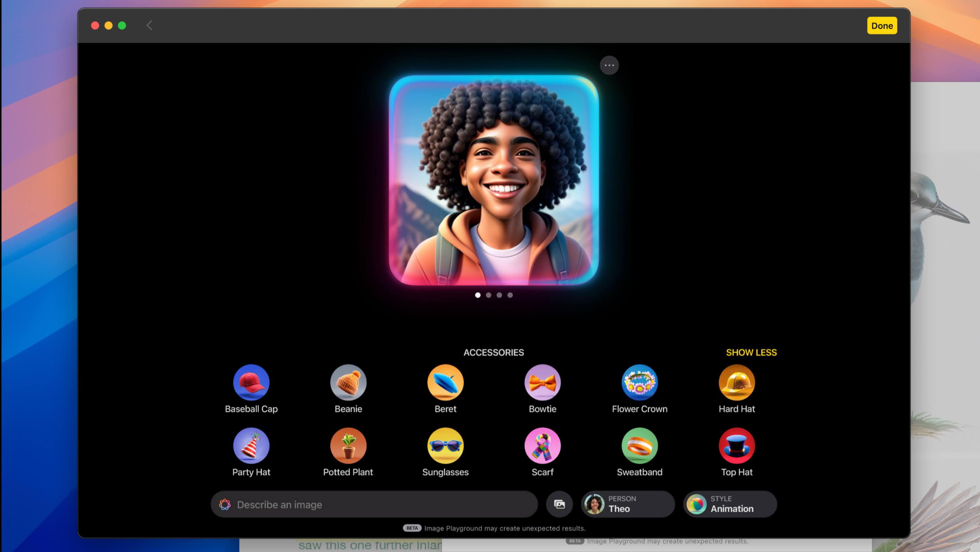Add the Baseball Cap accessory
980x552 pixels.
[x=251, y=382]
